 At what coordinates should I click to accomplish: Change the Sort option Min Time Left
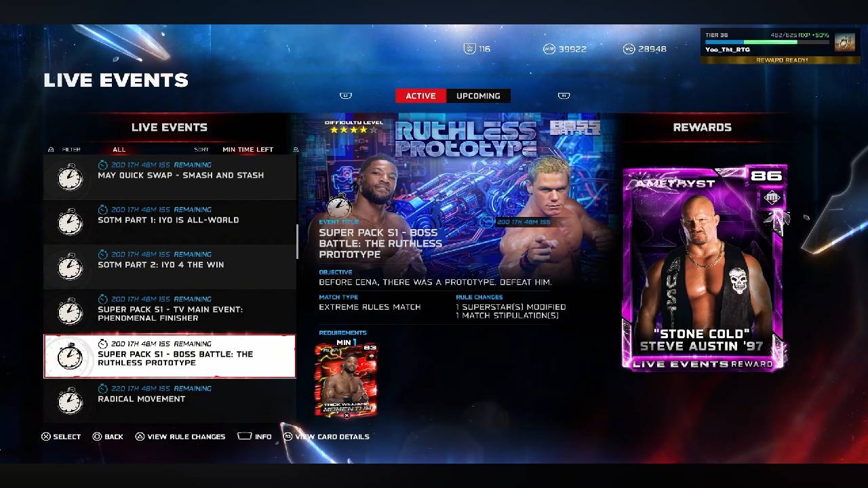(248, 149)
